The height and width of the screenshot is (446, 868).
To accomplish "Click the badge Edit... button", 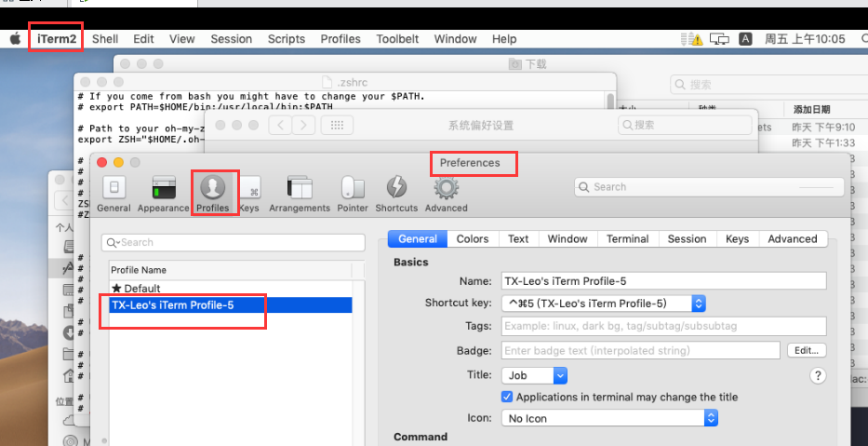I will click(x=807, y=350).
